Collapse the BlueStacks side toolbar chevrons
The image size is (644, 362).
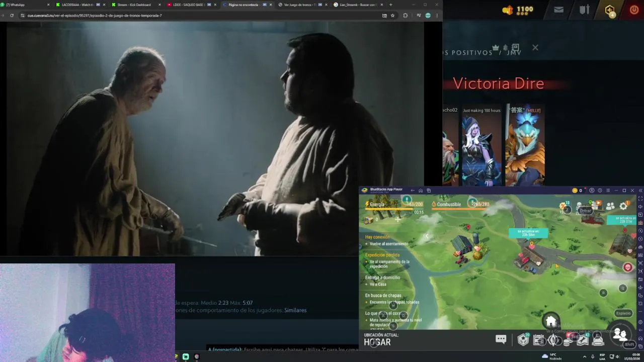click(640, 191)
